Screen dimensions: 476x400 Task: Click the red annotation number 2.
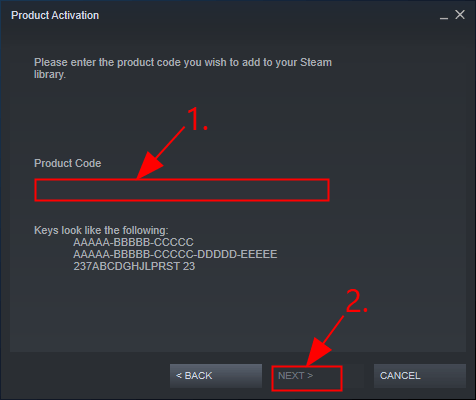357,301
